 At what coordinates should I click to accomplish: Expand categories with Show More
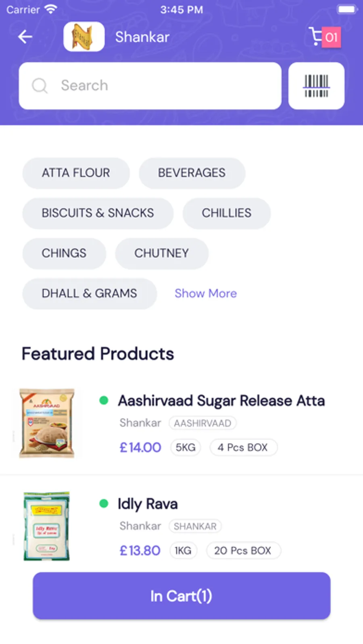point(205,293)
